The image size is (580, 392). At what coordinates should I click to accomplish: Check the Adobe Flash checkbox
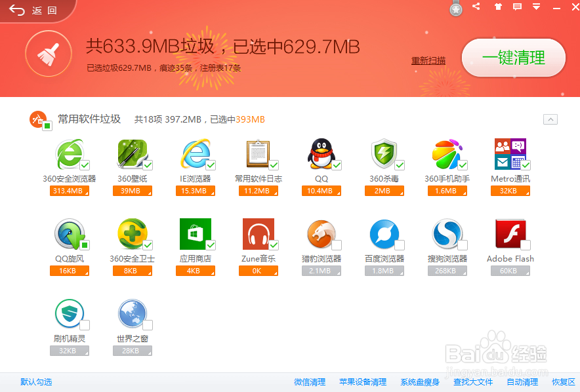tap(526, 245)
